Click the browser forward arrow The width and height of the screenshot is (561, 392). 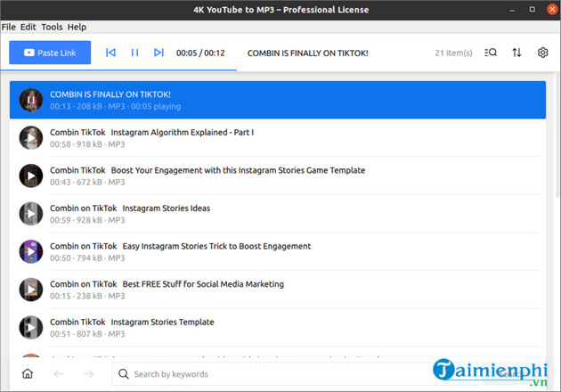coord(89,374)
